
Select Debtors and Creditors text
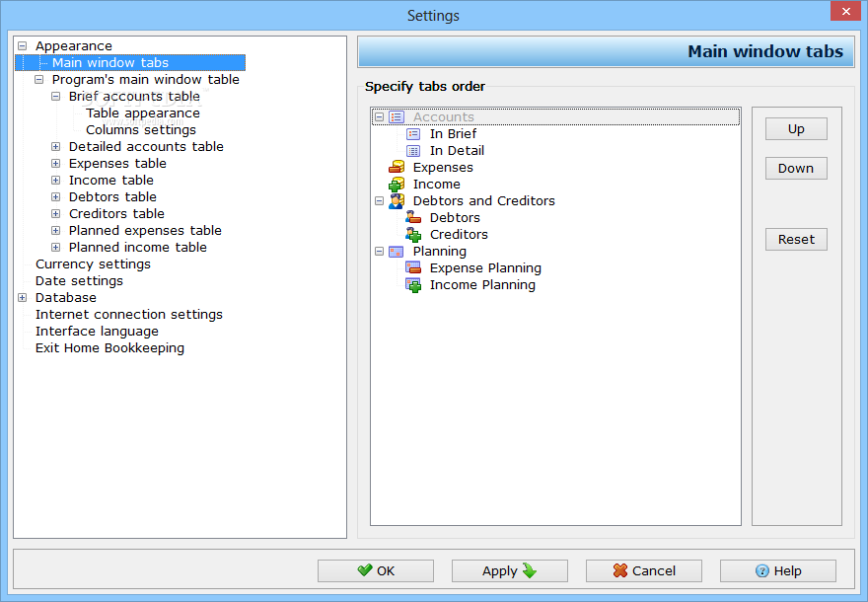tap(484, 201)
